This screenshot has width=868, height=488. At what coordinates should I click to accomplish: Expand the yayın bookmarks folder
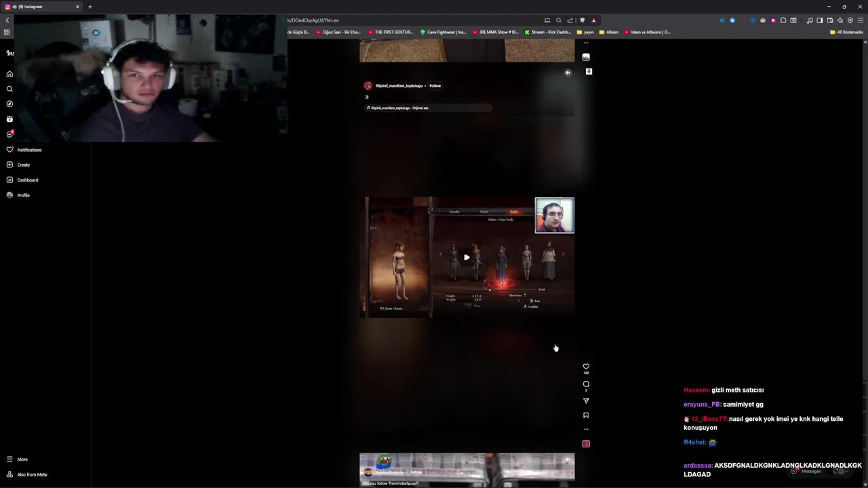click(x=585, y=32)
